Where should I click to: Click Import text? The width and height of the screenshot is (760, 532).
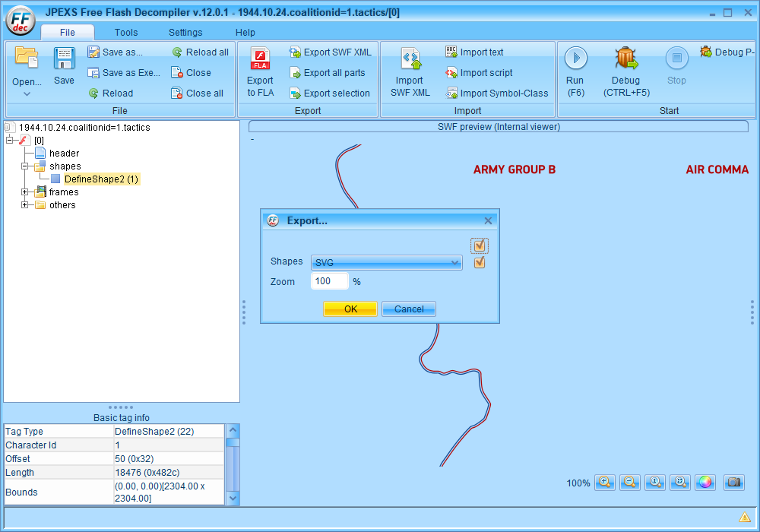474,52
